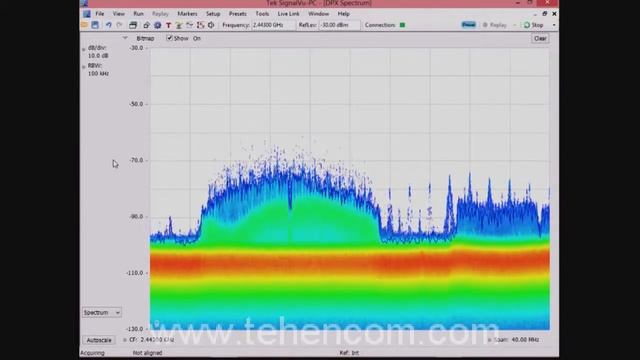
Task: Click the round power-like toolbar icon
Action: 211,25
